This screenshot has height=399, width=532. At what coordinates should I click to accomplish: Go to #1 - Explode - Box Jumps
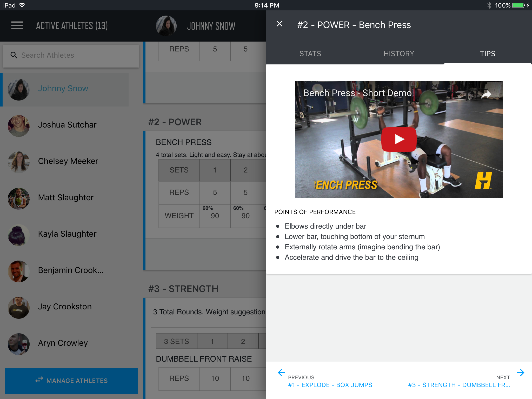pyautogui.click(x=330, y=385)
